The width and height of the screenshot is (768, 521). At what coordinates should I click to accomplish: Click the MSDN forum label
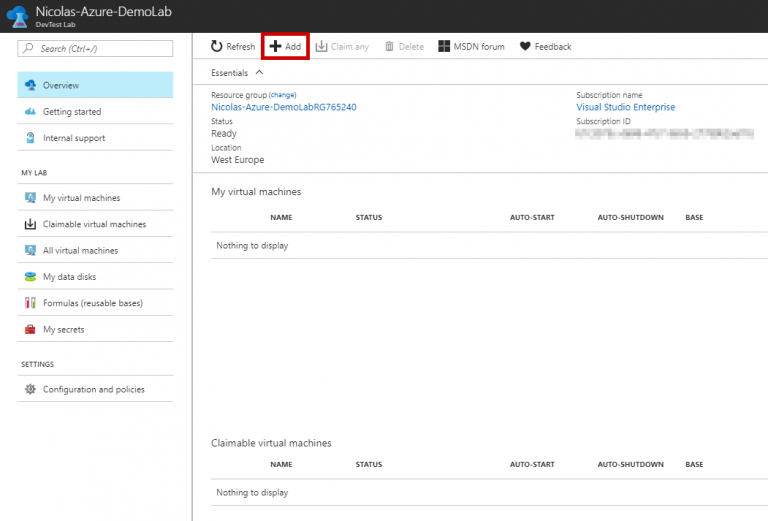point(479,47)
